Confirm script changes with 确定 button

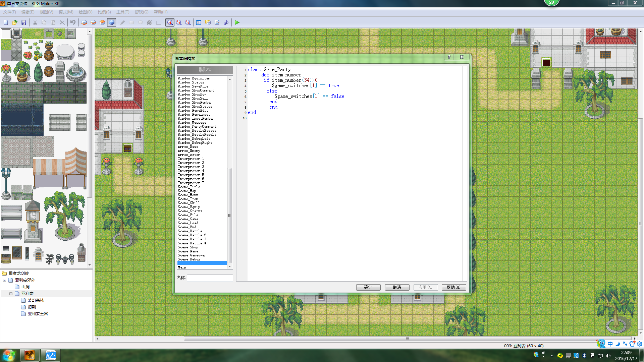(x=368, y=287)
